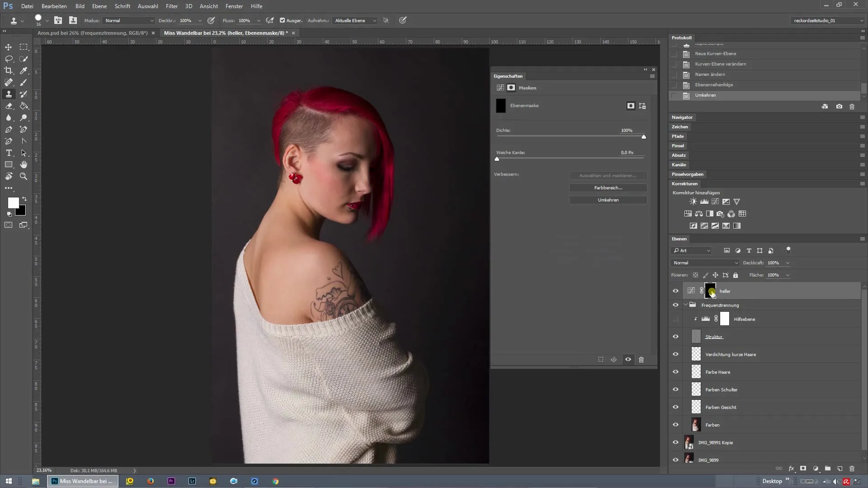Hide the Farben Schulter layer
Screen dimensions: 868x488
tap(675, 389)
